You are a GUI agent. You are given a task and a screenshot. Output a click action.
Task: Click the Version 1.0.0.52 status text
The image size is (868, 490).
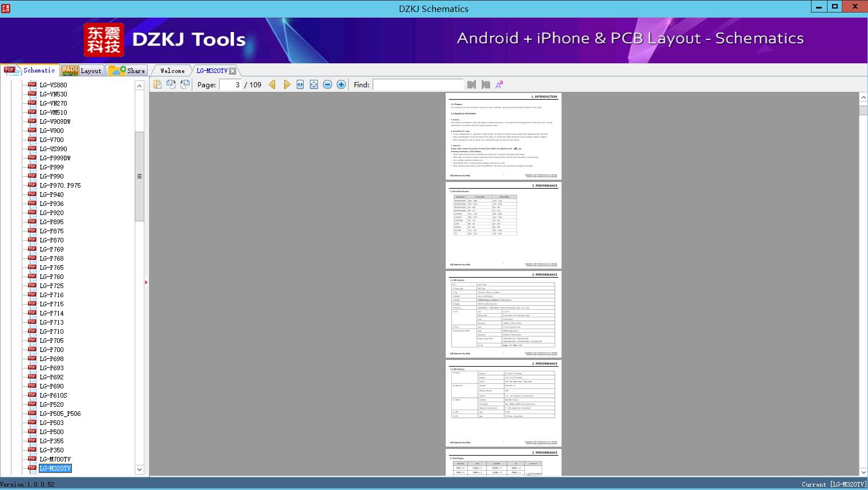tap(27, 484)
